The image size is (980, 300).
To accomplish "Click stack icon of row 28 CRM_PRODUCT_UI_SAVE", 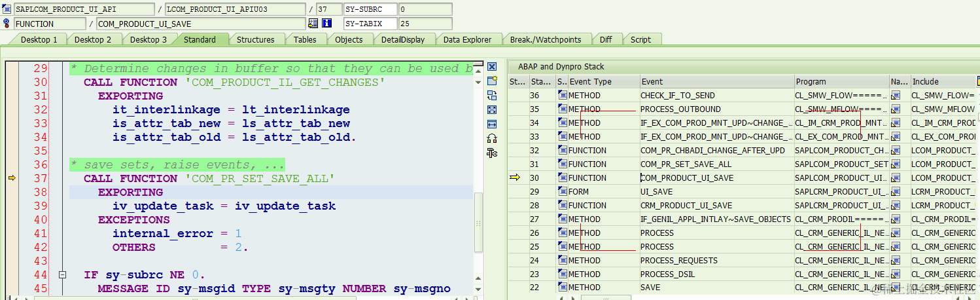I will (x=562, y=205).
